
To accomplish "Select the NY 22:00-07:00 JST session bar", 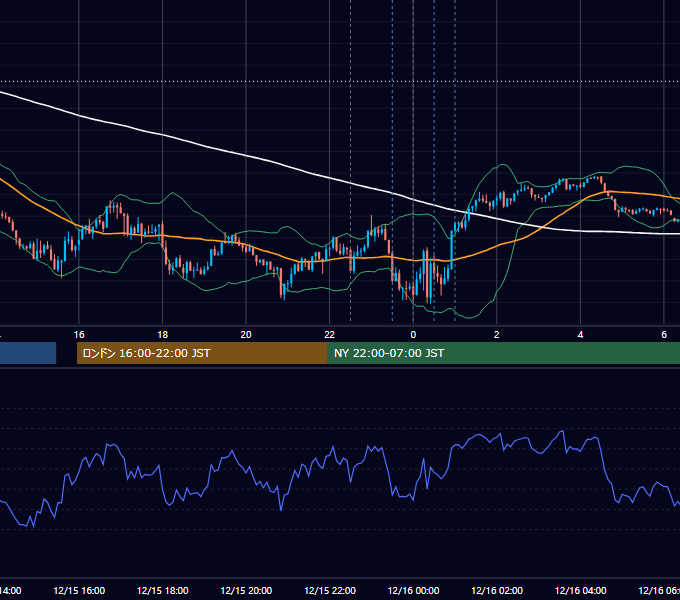I will point(503,353).
